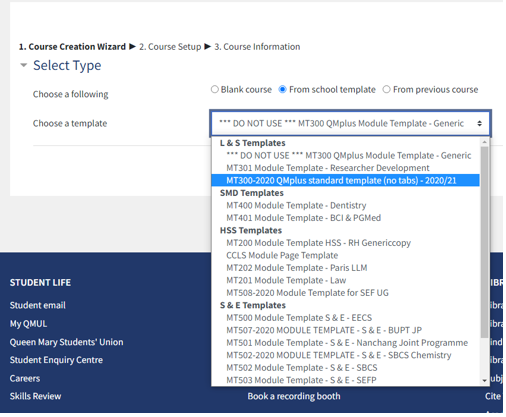Click the S & E Templates group heading
506x417 pixels.
pos(253,305)
